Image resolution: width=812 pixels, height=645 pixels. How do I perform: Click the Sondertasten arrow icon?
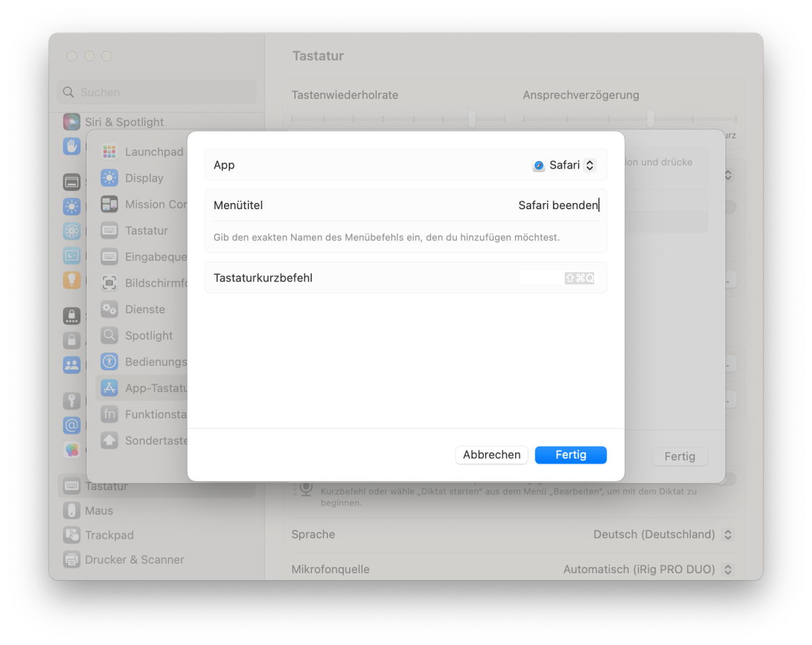pos(109,441)
